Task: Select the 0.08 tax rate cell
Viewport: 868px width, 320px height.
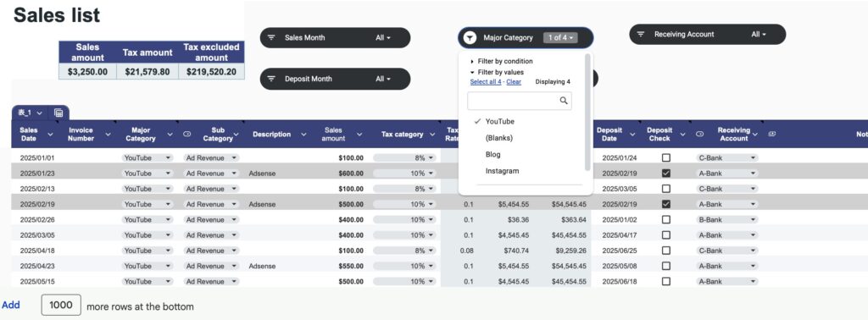Action: [467, 251]
